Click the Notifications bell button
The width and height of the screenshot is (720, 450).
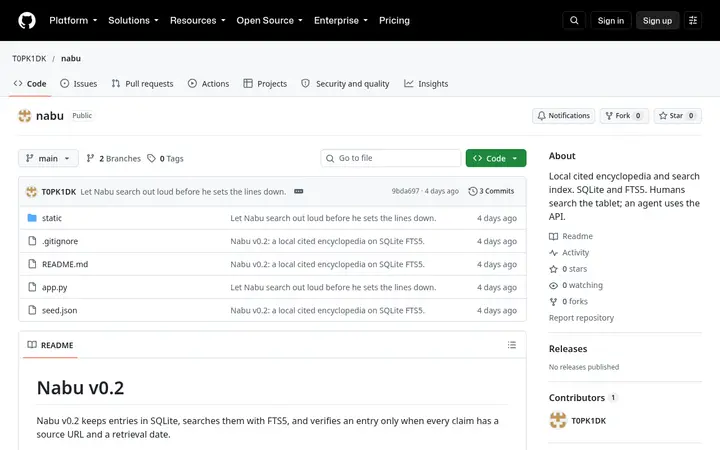click(x=563, y=116)
